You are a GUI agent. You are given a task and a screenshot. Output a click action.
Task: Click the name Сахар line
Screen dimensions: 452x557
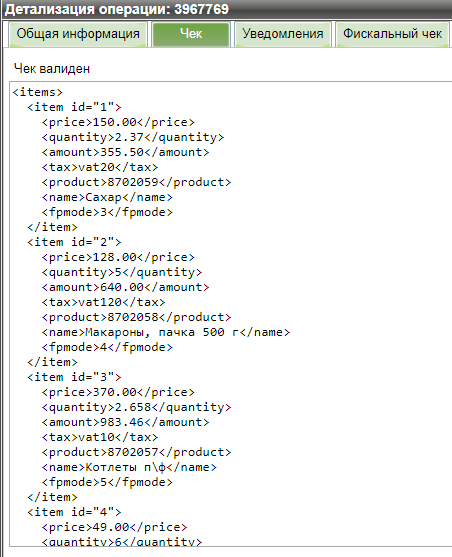[x=107, y=197]
